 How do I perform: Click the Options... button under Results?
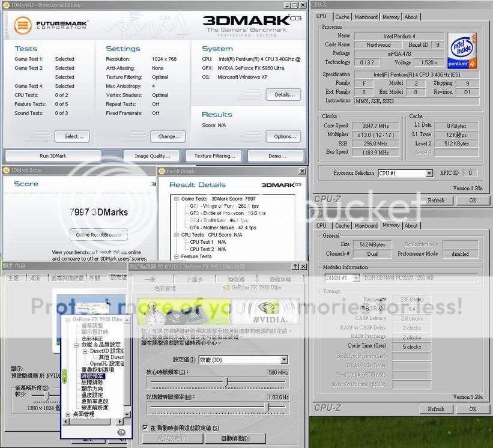point(285,136)
